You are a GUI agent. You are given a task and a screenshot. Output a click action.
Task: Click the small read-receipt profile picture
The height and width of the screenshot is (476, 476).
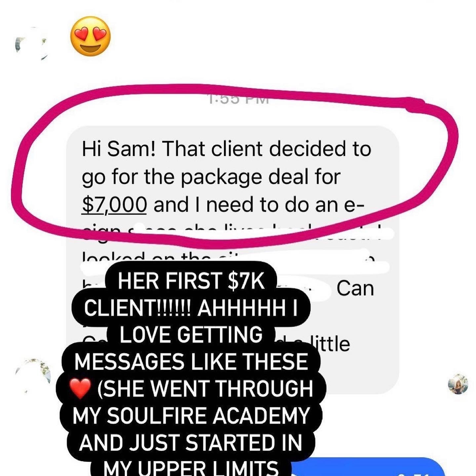pos(458,384)
